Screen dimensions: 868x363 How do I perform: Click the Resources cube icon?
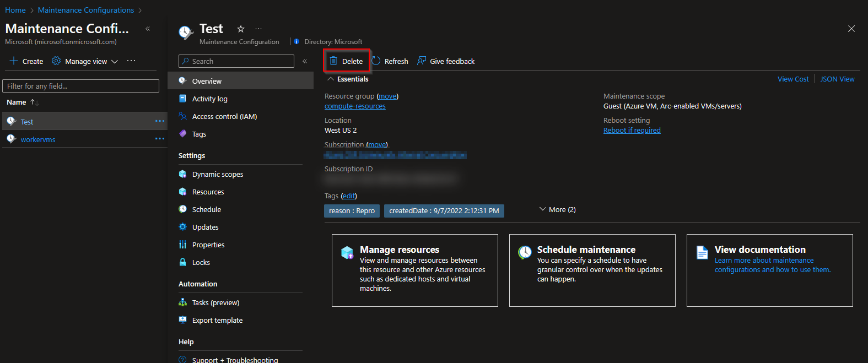coord(183,192)
